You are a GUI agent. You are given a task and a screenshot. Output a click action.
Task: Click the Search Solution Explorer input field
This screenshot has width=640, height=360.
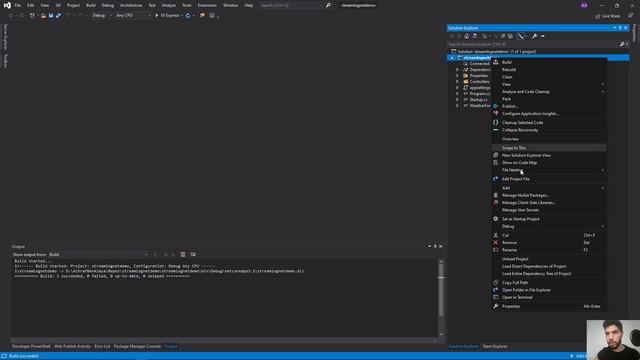(x=533, y=44)
